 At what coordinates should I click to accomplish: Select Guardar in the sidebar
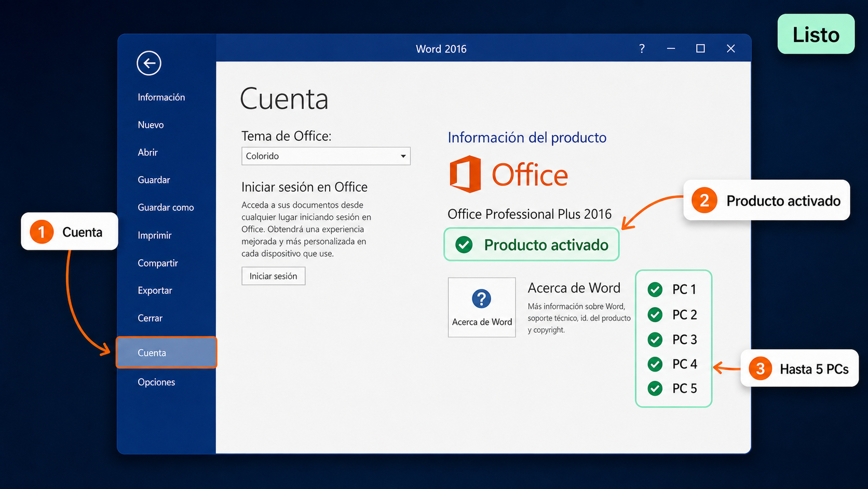tap(154, 180)
